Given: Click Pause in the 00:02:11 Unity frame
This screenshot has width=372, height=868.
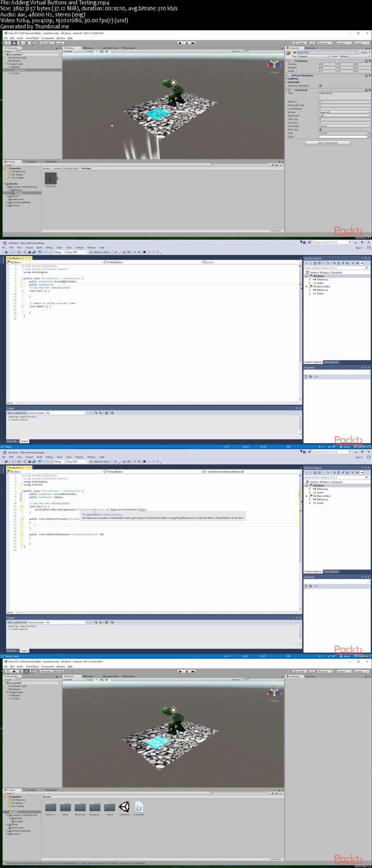Looking at the screenshot, I should [187, 43].
